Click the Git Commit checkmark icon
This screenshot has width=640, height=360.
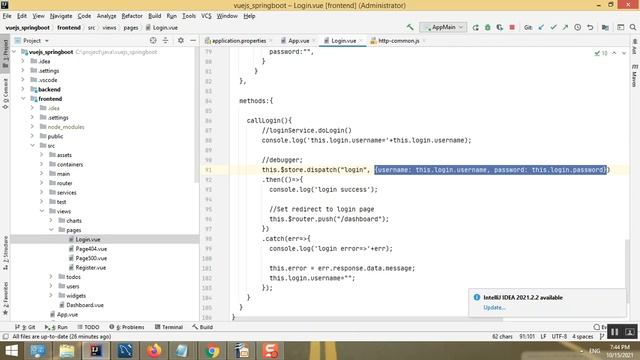pos(553,27)
